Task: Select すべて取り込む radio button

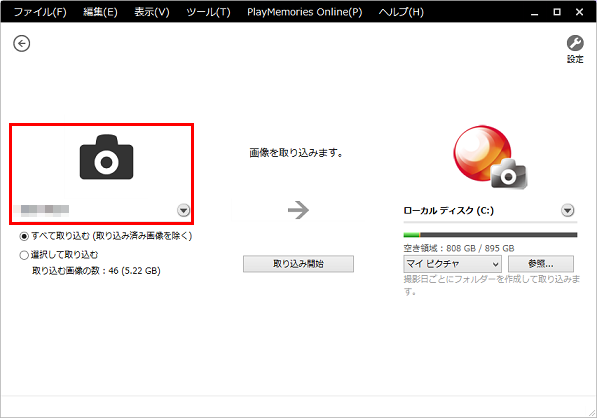Action: (x=24, y=236)
